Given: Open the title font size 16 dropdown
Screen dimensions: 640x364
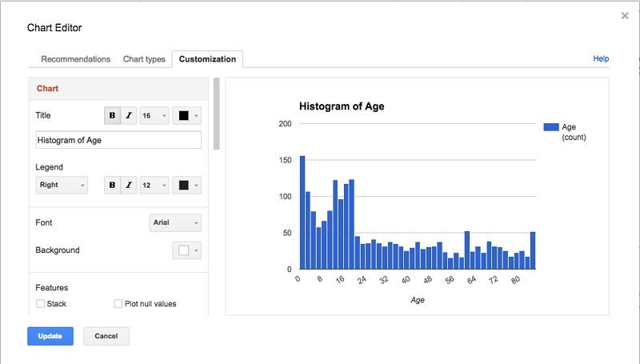Looking at the screenshot, I should click(x=154, y=115).
